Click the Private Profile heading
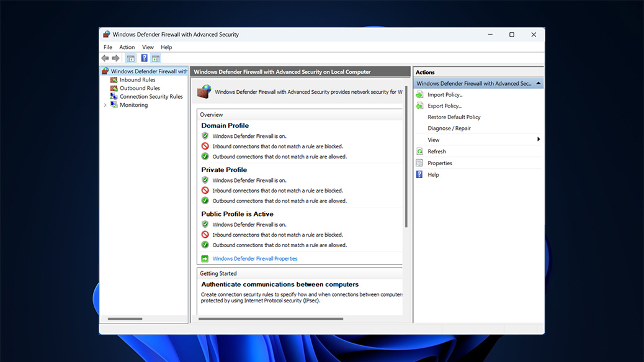The height and width of the screenshot is (362, 644). pos(224,170)
